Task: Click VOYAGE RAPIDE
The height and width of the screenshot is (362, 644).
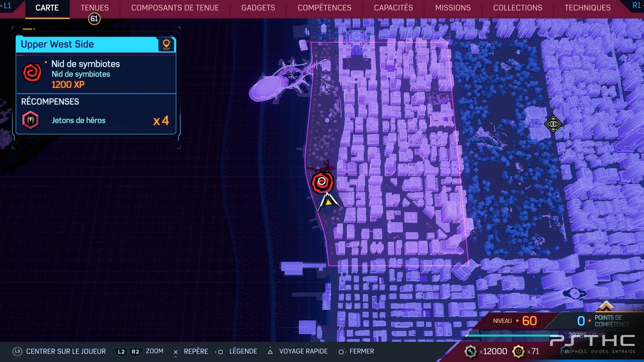Action: 304,351
